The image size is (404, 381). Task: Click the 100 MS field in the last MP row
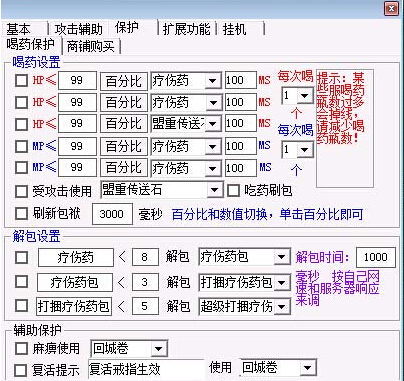[241, 167]
